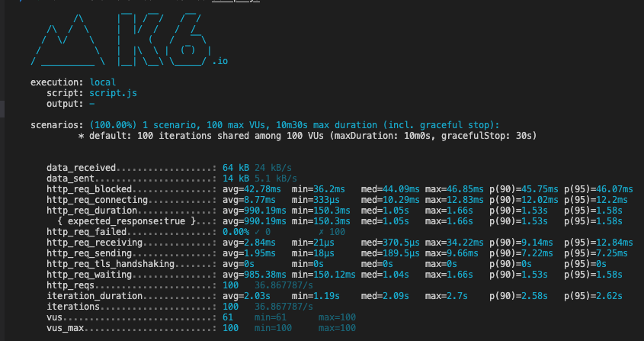Click the 'data_sent' metric name
Screen dimensions: 644x341
70,179
